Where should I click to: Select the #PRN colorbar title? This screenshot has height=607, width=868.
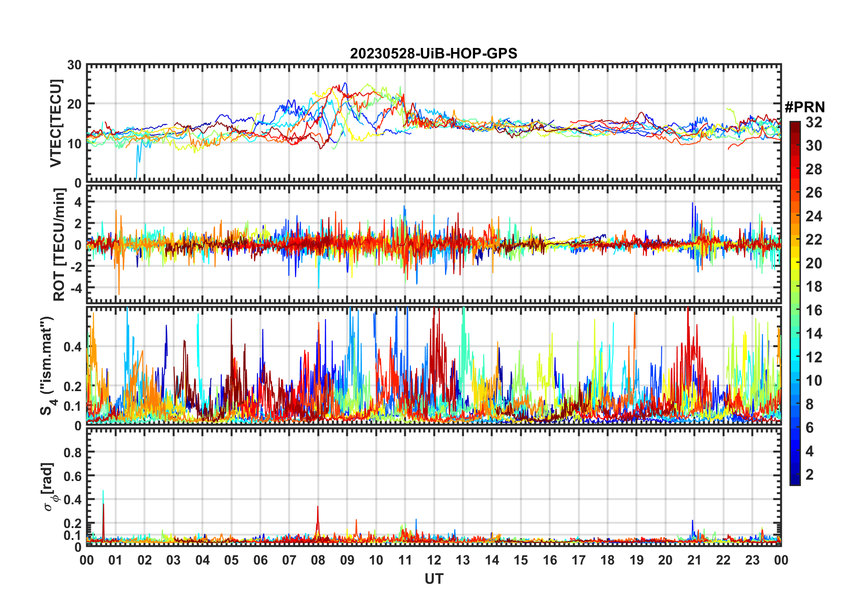coord(805,107)
